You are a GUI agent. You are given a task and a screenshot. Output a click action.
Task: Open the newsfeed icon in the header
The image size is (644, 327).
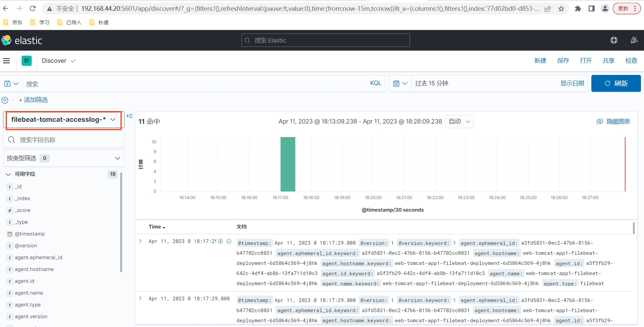coord(634,40)
